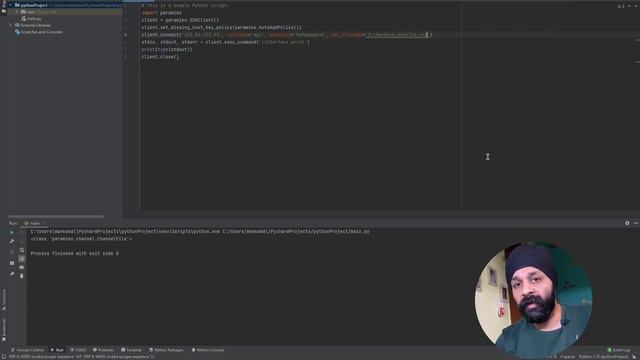
Task: Toggle scroll to end in Run console
Action: pyautogui.click(x=22, y=259)
